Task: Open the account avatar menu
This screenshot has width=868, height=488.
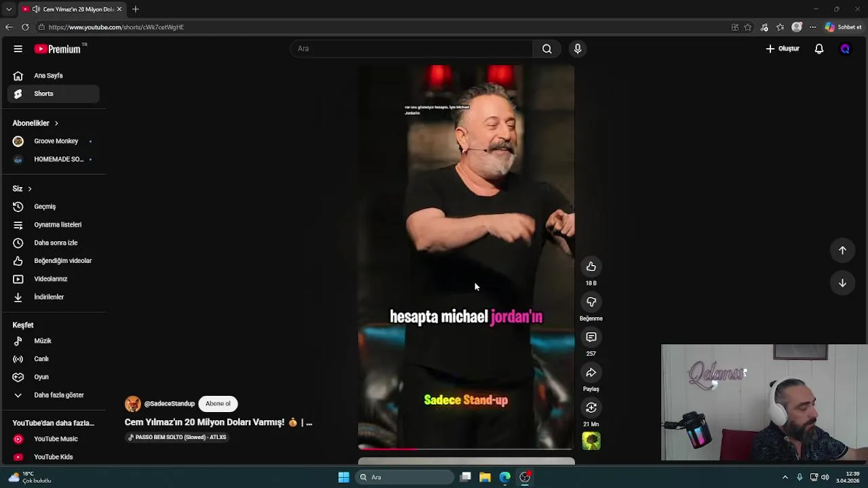Action: [845, 49]
